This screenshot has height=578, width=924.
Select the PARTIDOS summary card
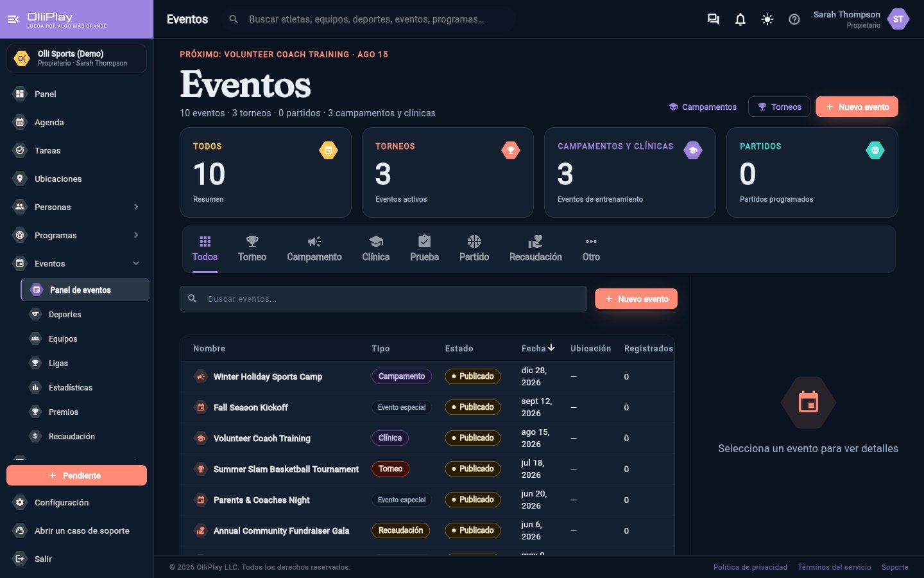(x=812, y=172)
